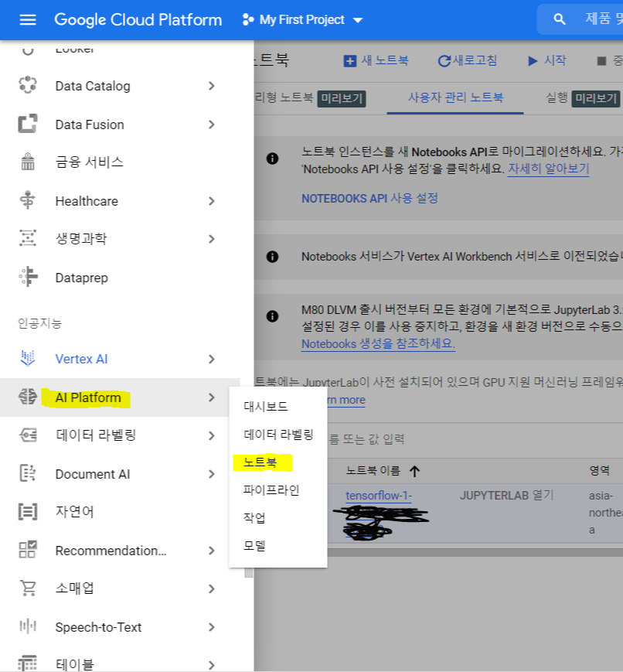This screenshot has height=672, width=623.
Task: Open the 자세히 알아보기 link
Action: pyautogui.click(x=549, y=169)
